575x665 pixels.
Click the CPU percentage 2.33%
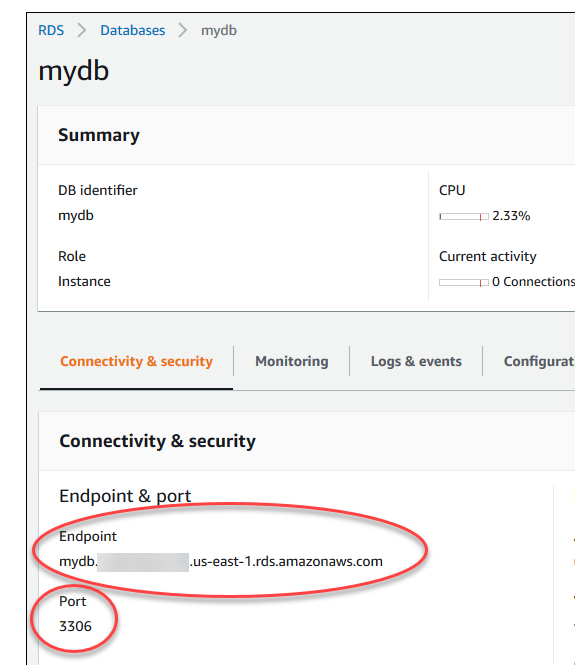(x=511, y=216)
